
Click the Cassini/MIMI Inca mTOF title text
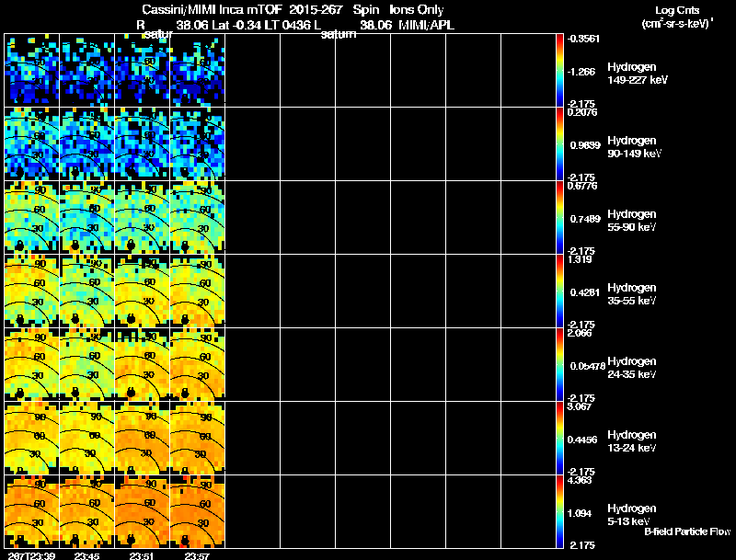212,9
